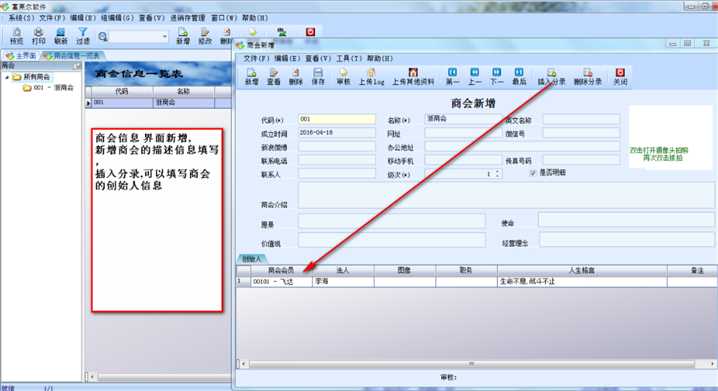
Task: Toggle the 是否明细 checkbox
Action: pyautogui.click(x=532, y=173)
